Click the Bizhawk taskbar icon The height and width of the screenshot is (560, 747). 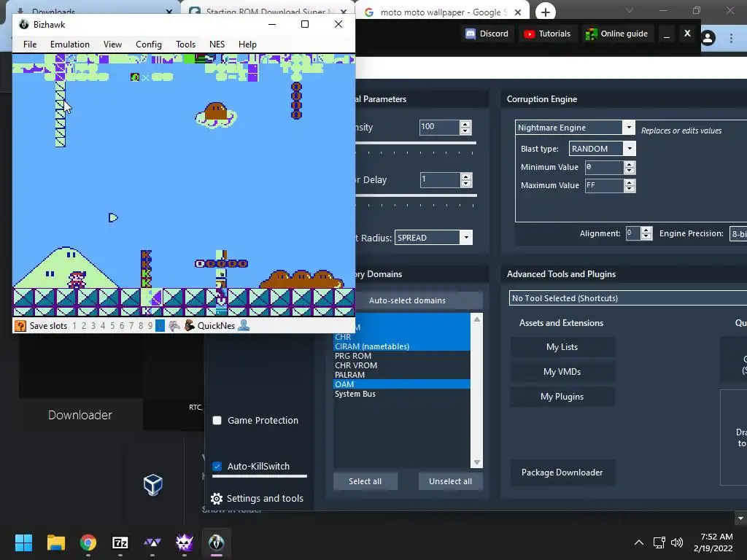pos(216,542)
